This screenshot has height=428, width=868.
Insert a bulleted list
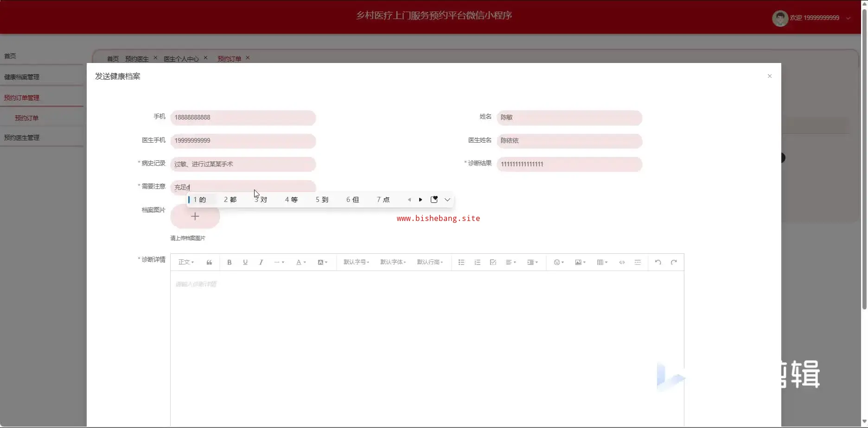point(461,262)
